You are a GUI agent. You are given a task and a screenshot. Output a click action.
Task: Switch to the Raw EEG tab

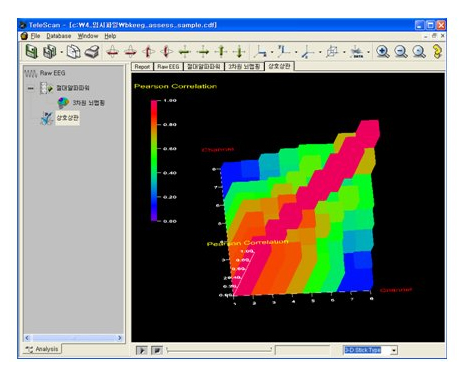click(x=168, y=67)
